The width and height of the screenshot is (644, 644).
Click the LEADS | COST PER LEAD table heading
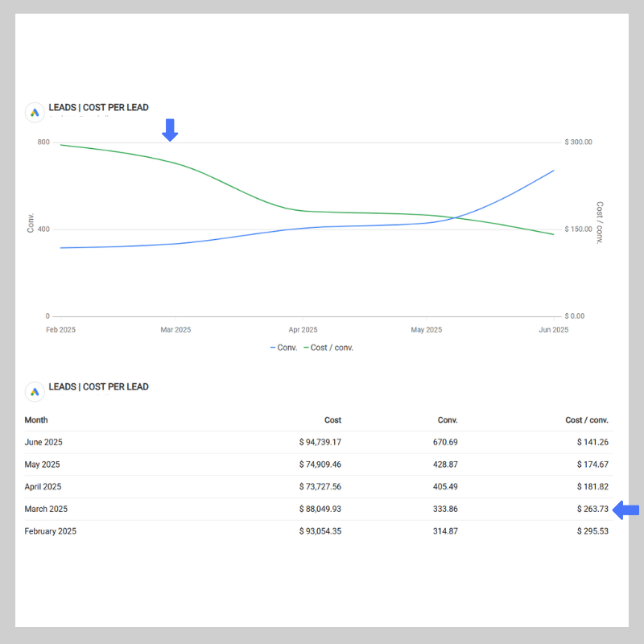coord(99,386)
